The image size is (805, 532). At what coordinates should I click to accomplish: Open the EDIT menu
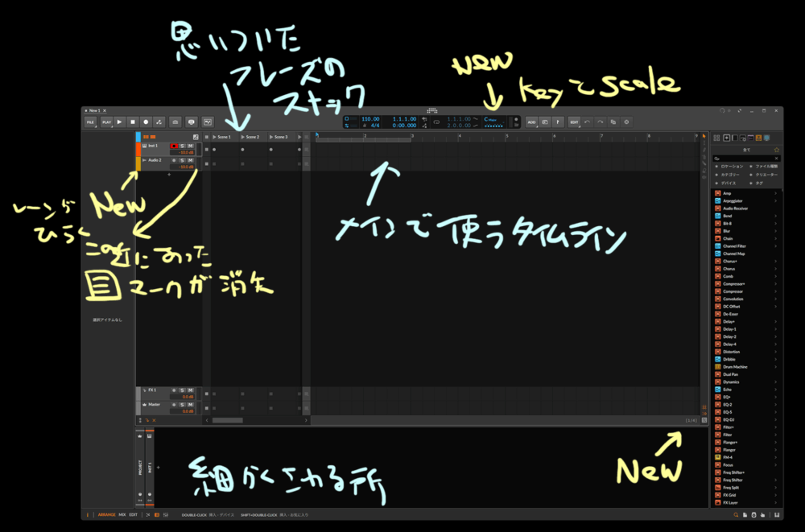click(x=574, y=122)
